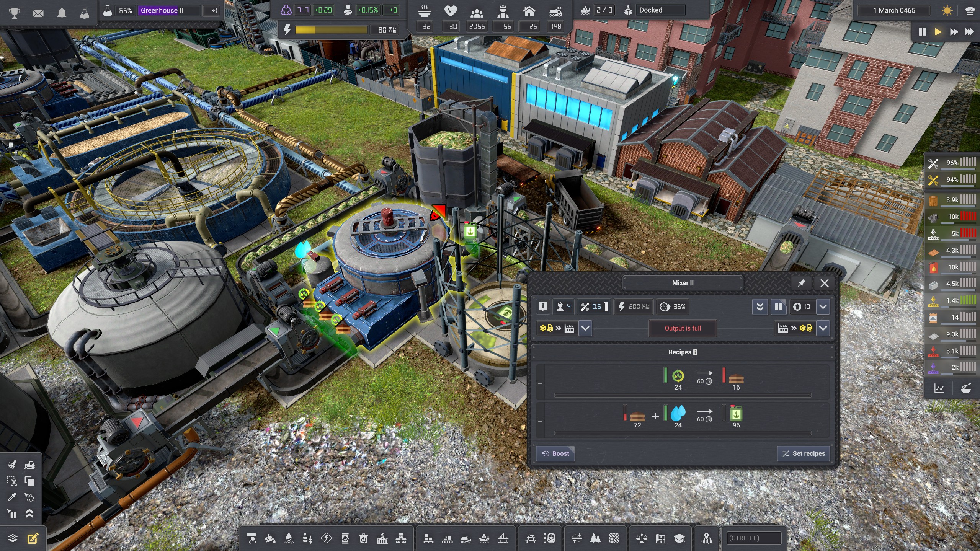Click the Set recipes button

click(x=803, y=453)
